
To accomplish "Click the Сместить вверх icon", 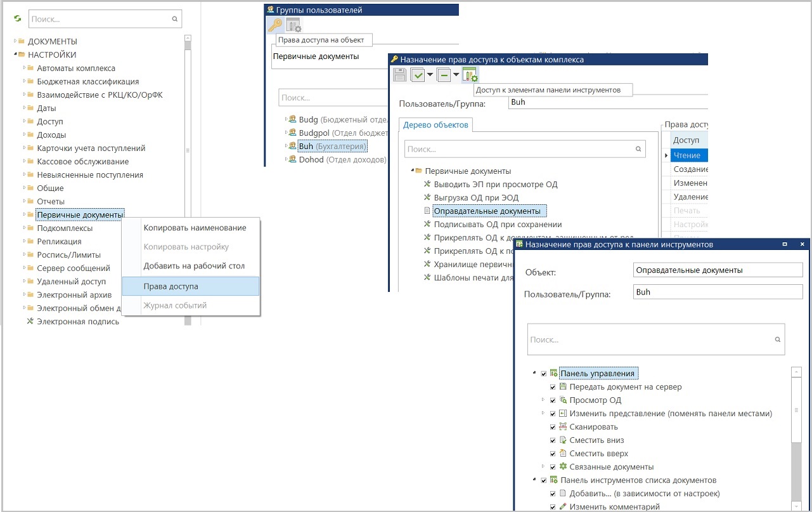I will tap(563, 453).
